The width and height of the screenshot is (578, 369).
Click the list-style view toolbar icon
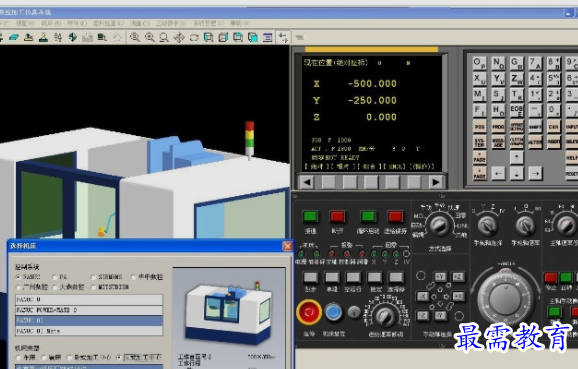click(x=268, y=37)
